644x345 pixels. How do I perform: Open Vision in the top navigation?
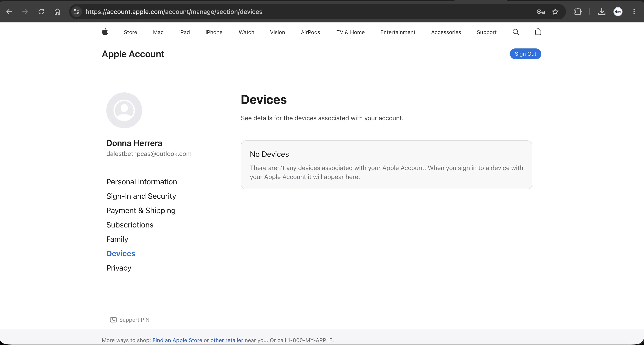278,32
